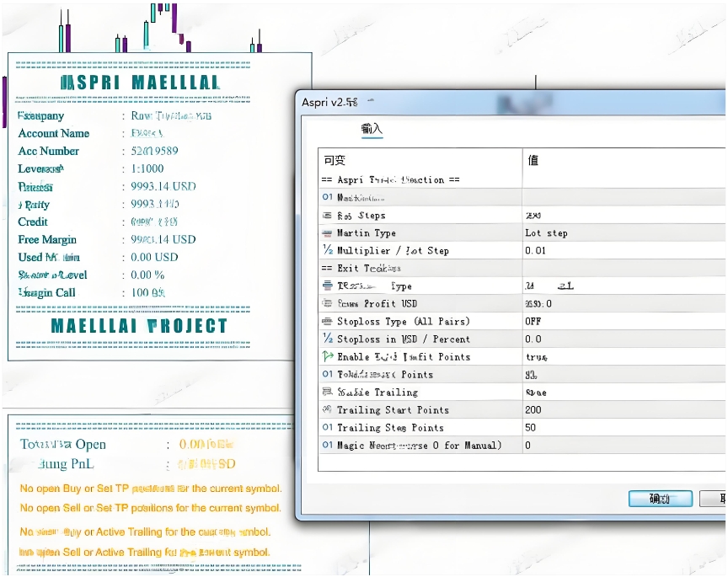The height and width of the screenshot is (577, 728).
Task: Click the icon beside Magic Number row
Action: point(328,446)
